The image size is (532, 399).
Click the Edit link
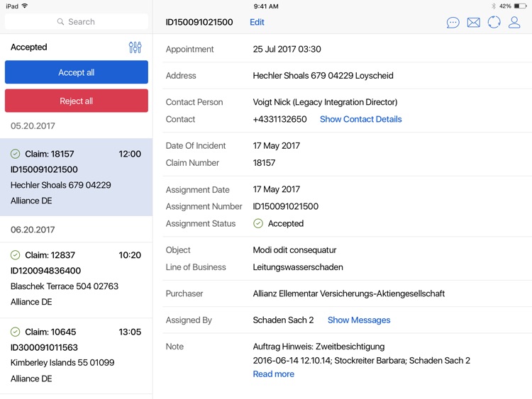(x=257, y=22)
